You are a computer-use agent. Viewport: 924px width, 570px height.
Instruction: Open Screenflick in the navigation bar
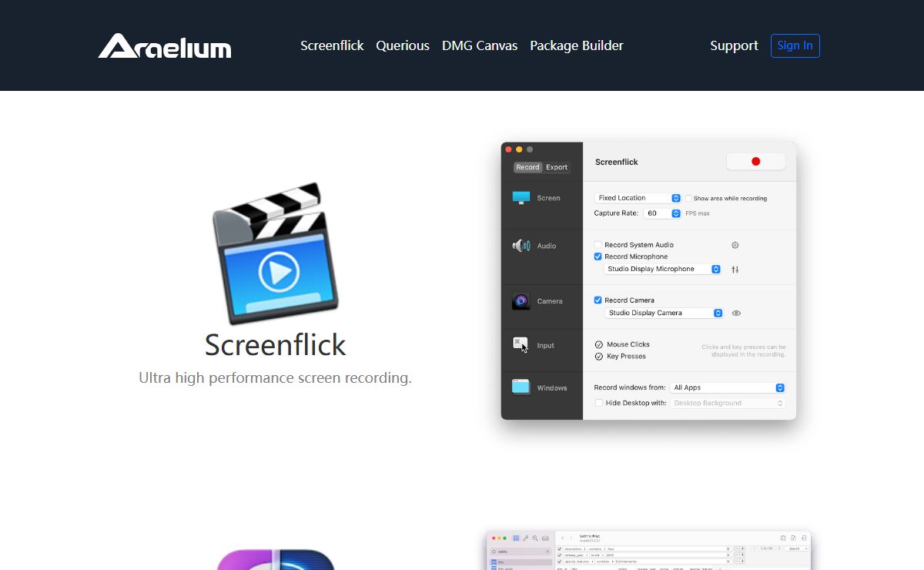[x=332, y=45]
